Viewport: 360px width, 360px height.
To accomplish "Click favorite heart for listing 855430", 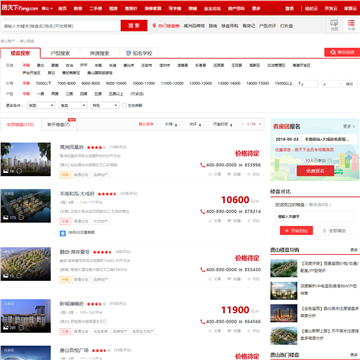I will [229, 279].
